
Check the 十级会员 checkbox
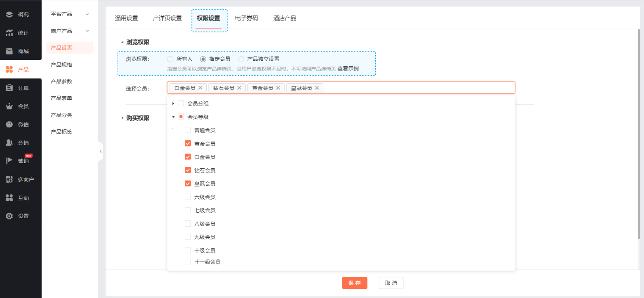point(188,250)
